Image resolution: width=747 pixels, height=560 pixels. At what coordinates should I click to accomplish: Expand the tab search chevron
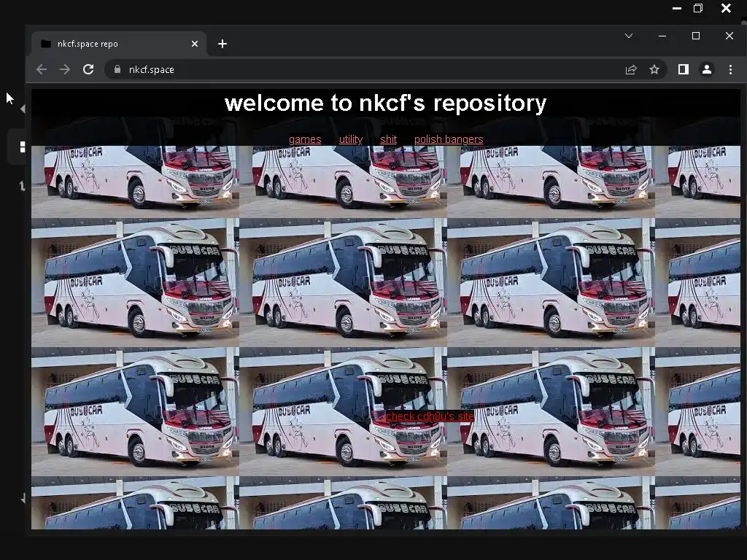[629, 36]
